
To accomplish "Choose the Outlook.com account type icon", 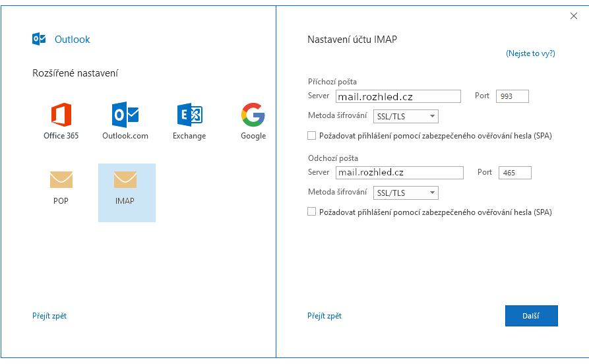I will point(125,115).
